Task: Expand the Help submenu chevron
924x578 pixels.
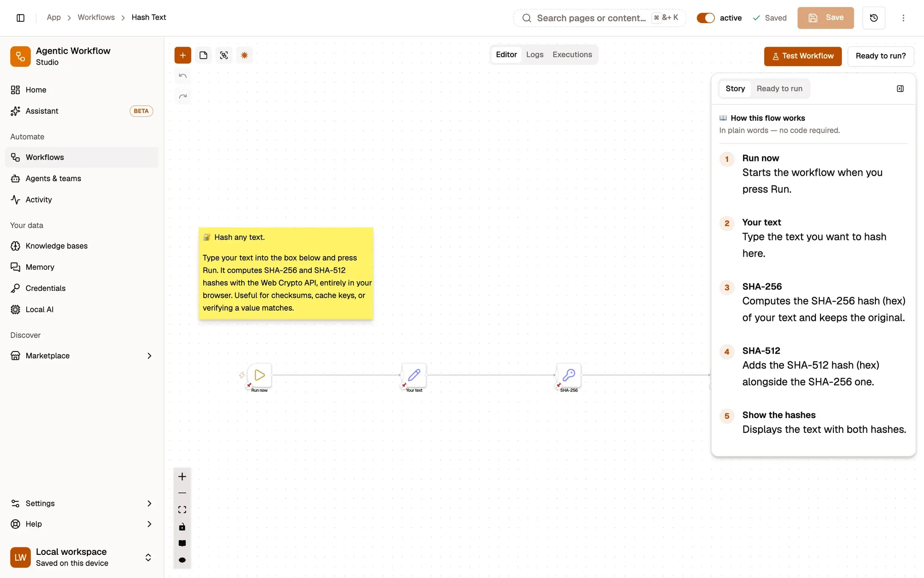Action: point(149,524)
